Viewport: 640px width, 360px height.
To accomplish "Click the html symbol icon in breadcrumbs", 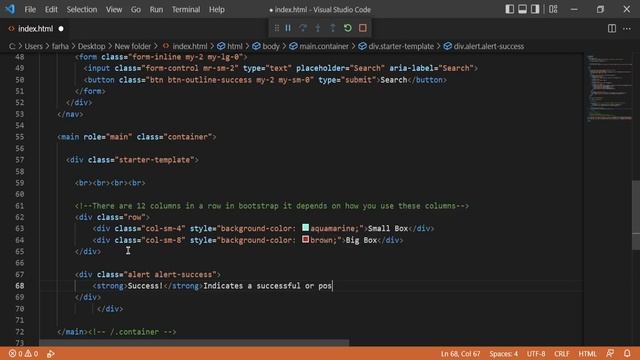I will pos(221,46).
